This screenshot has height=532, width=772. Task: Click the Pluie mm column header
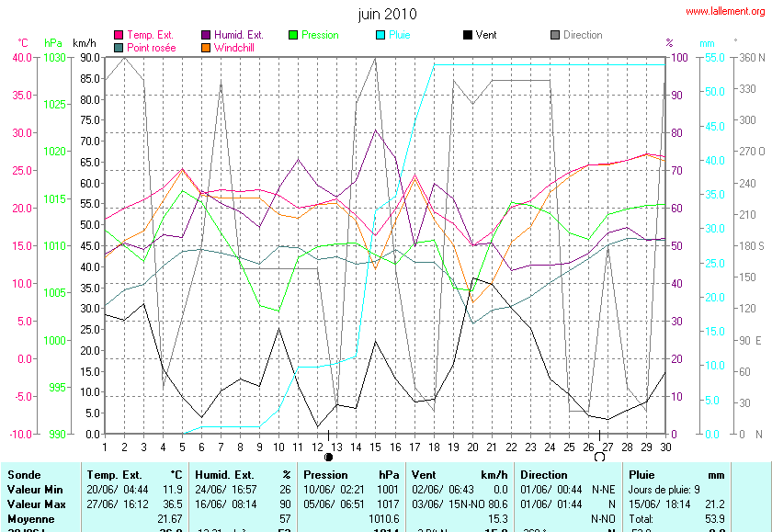click(x=675, y=475)
